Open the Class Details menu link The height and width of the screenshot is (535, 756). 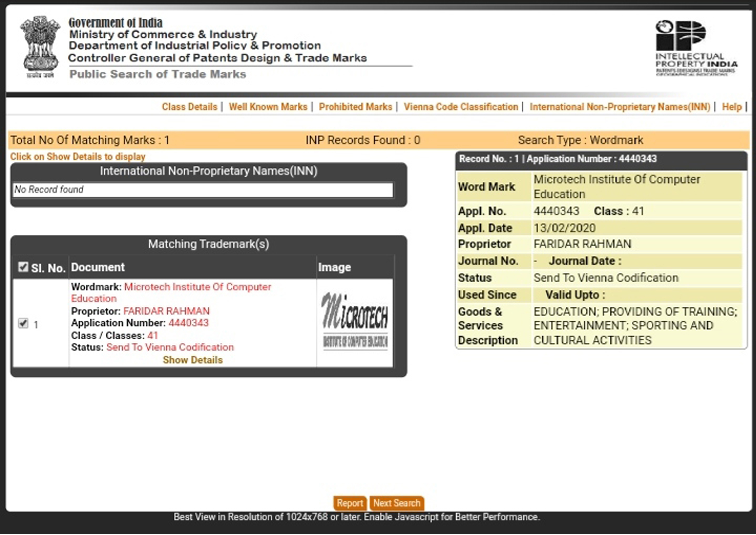[x=190, y=107]
